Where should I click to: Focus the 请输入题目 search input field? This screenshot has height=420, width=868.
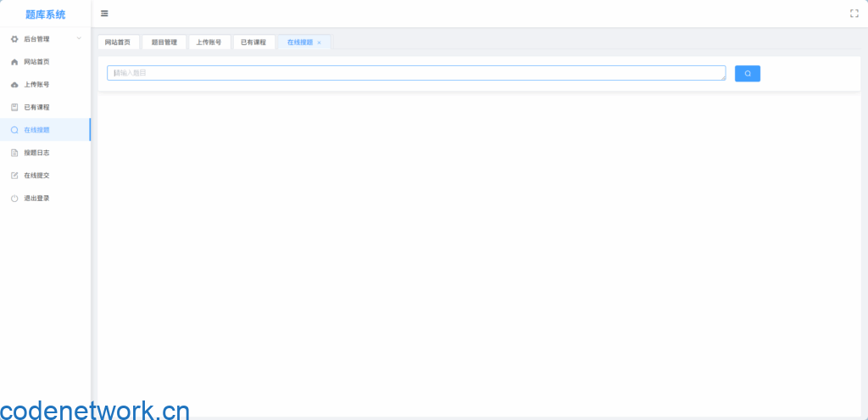click(415, 74)
